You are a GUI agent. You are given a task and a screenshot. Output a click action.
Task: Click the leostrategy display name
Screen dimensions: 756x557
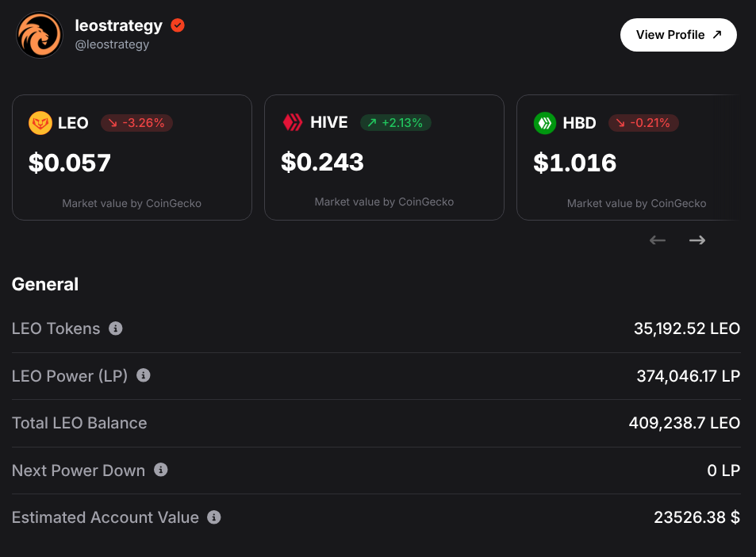pyautogui.click(x=118, y=25)
